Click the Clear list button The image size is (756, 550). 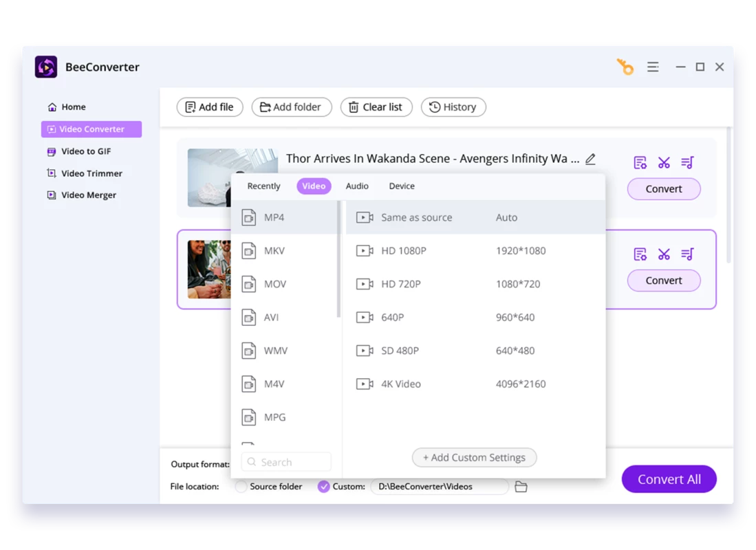click(x=376, y=107)
